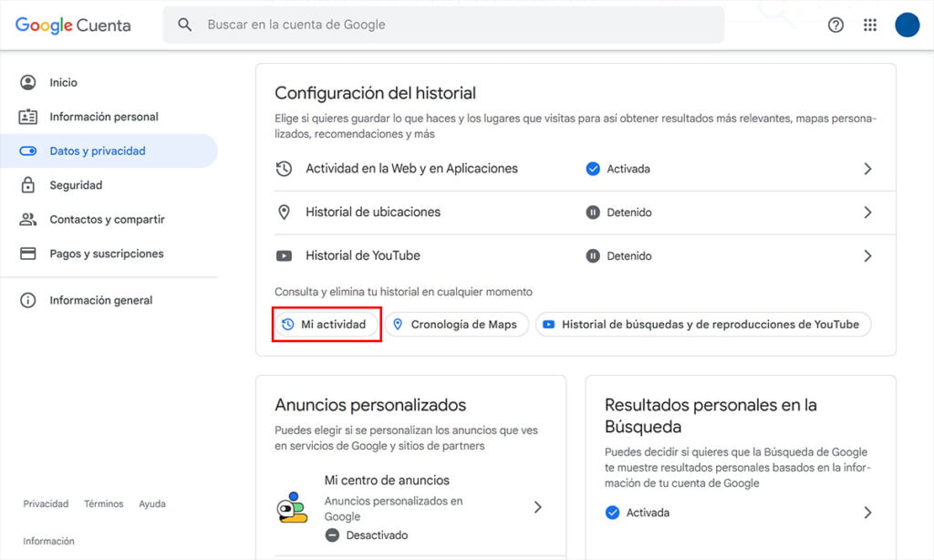Open Resultados personales Activada chevron
The image size is (934, 560).
pyautogui.click(x=868, y=513)
